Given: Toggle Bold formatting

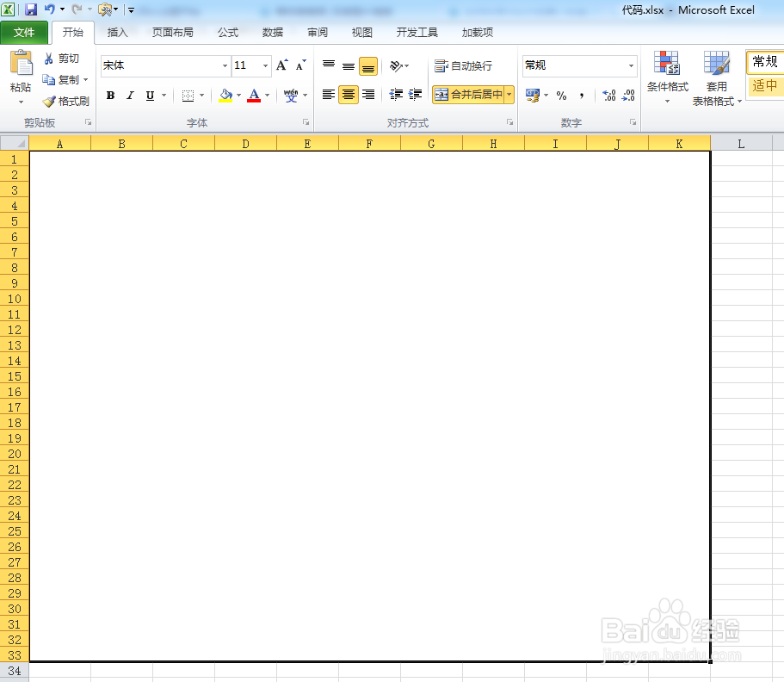Looking at the screenshot, I should point(110,95).
